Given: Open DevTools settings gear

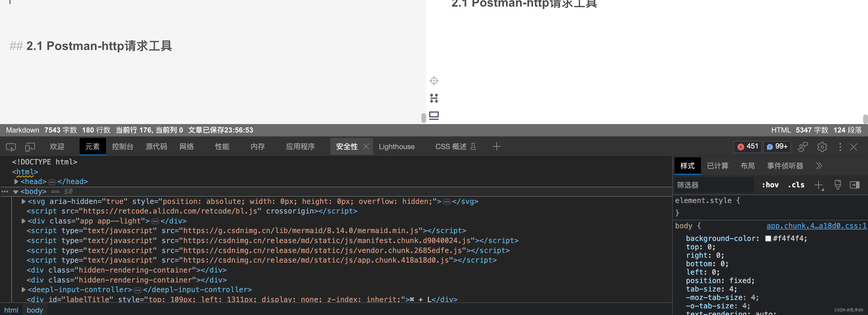Looking at the screenshot, I should pos(822,147).
